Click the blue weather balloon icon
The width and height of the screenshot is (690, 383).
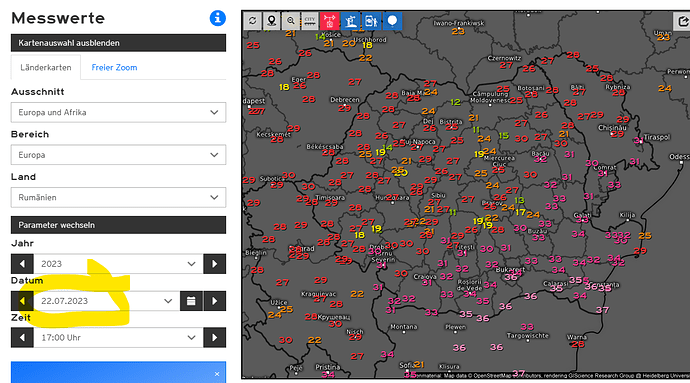(x=392, y=21)
